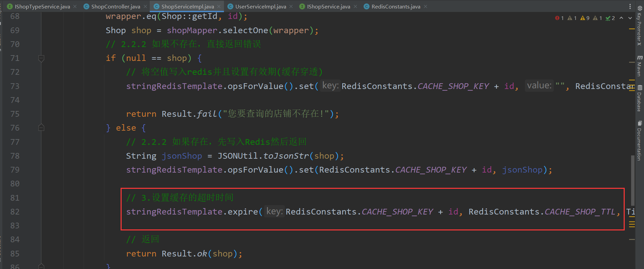This screenshot has height=269, width=644.
Task: Click CACHE_SHOP_TTL constant on line 82
Action: coord(580,212)
